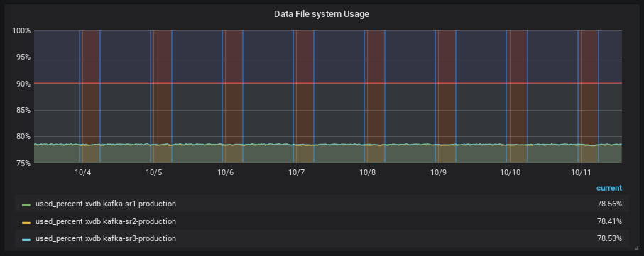
Task: Click the 78.41% current value
Action: point(609,221)
